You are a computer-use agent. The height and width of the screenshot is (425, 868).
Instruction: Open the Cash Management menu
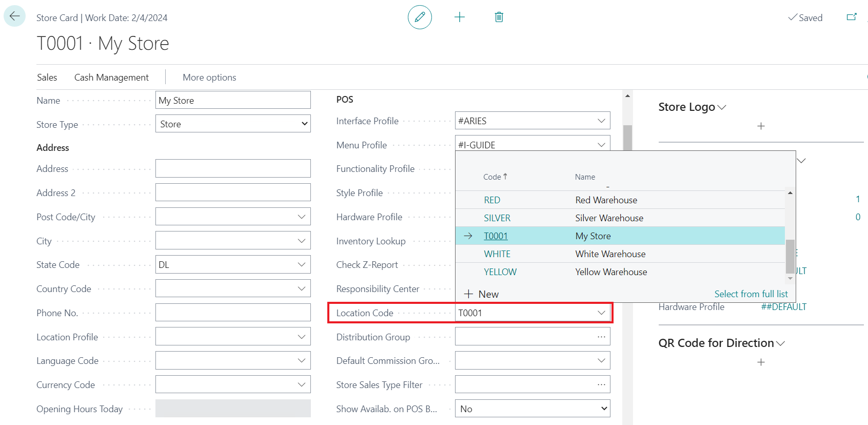tap(111, 78)
